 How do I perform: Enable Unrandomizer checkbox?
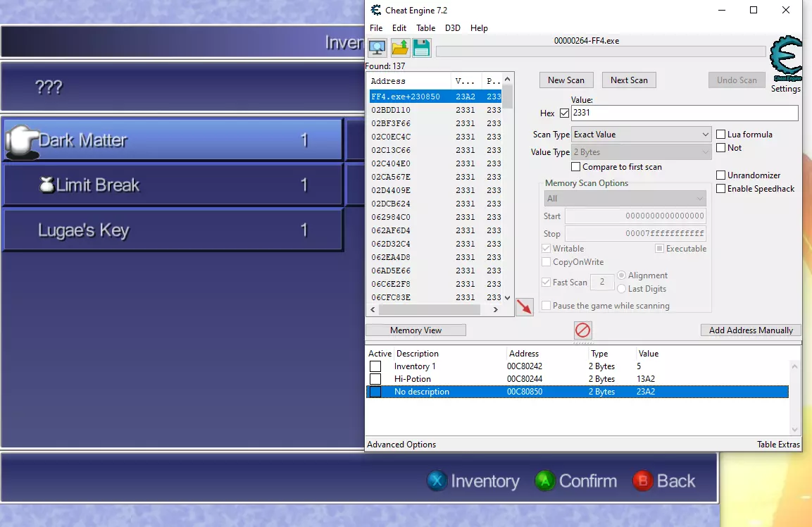(720, 175)
